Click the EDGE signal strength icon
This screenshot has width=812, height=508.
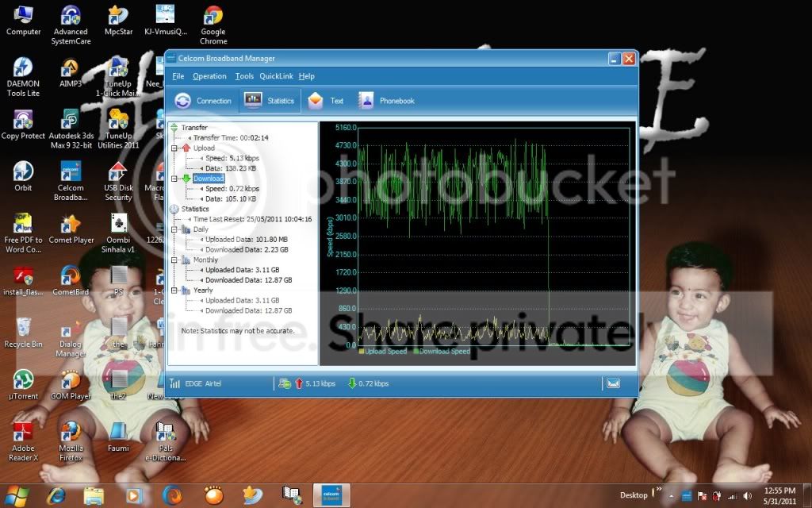175,383
